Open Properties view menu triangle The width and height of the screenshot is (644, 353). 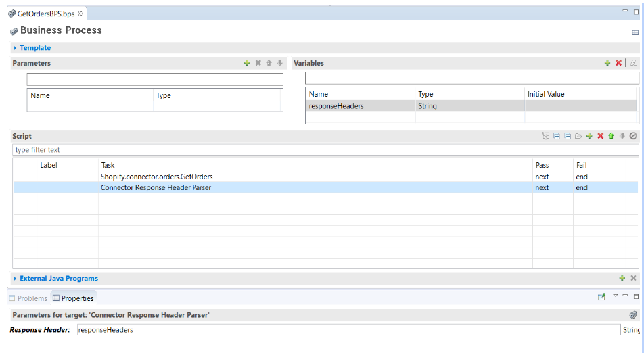point(616,296)
